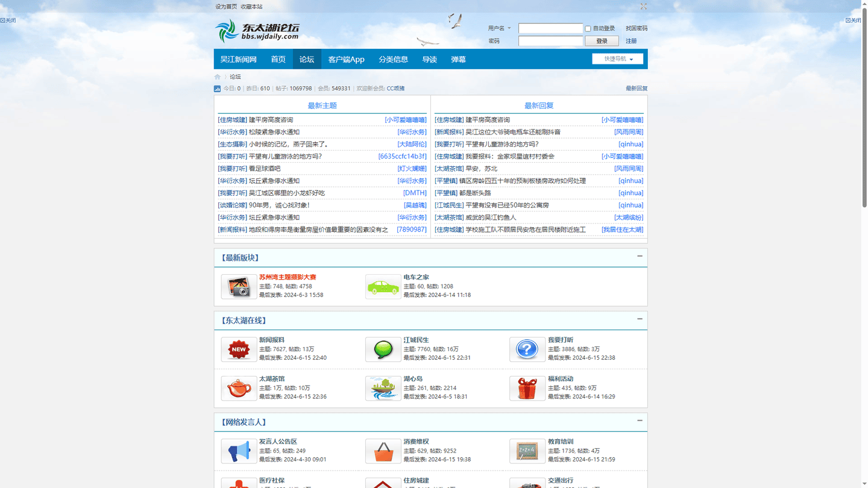Open user link [7890987]
The height and width of the screenshot is (488, 868).
click(x=412, y=230)
